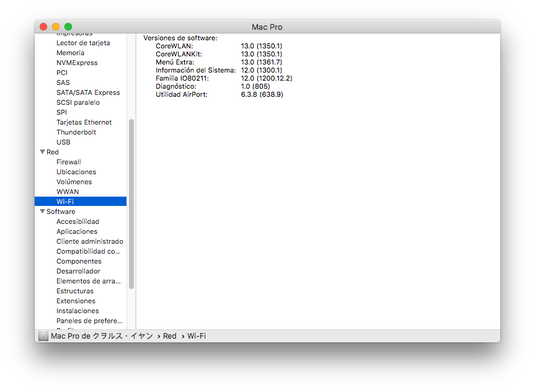Select USB hardware entry
Screen dimensions: 535x392
click(63, 142)
